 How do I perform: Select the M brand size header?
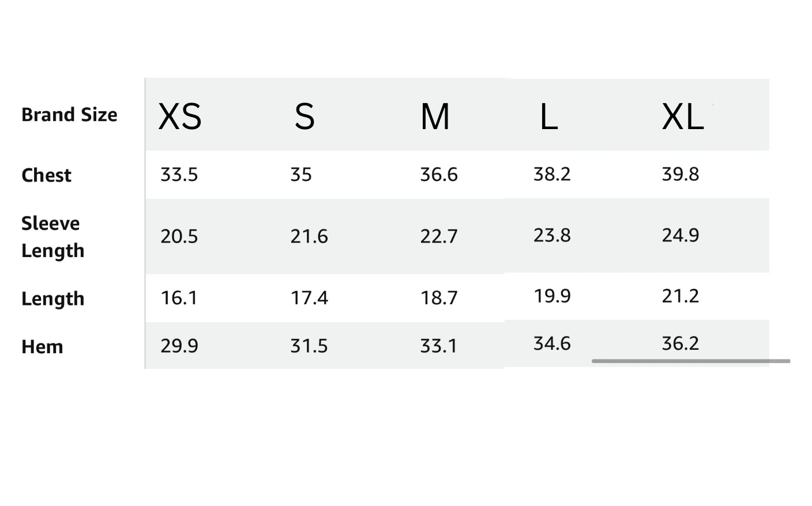(435, 117)
